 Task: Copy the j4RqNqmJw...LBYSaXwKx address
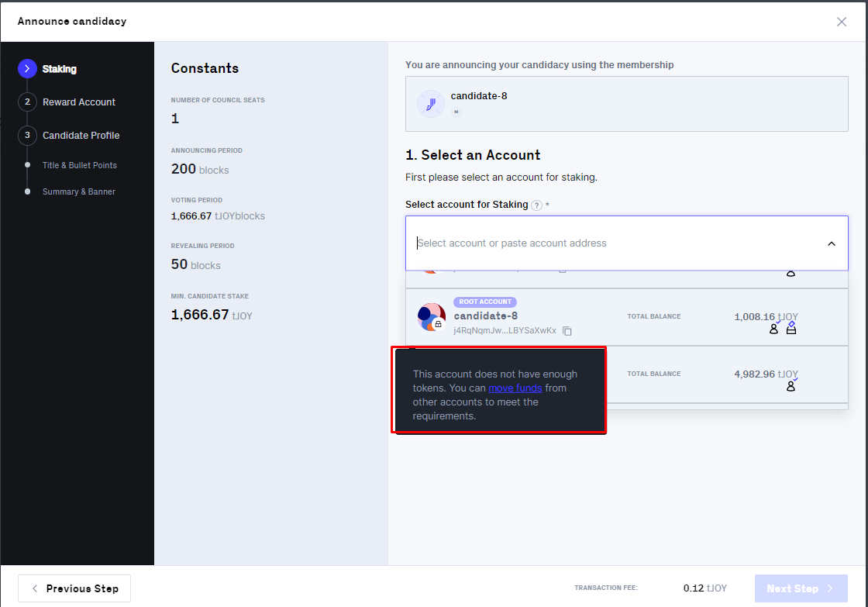pos(567,331)
